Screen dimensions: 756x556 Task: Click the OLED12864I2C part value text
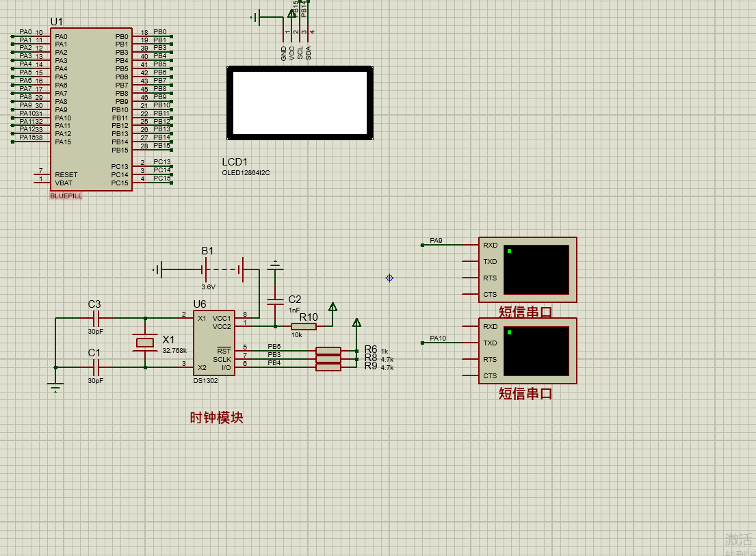point(246,173)
